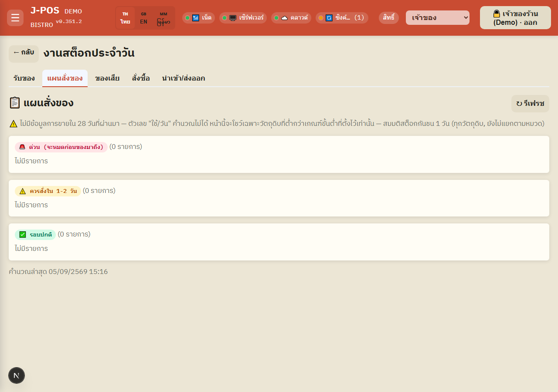Click the clipboard icon beside แผนสั่งของ heading
The width and height of the screenshot is (558, 392).
(x=15, y=103)
